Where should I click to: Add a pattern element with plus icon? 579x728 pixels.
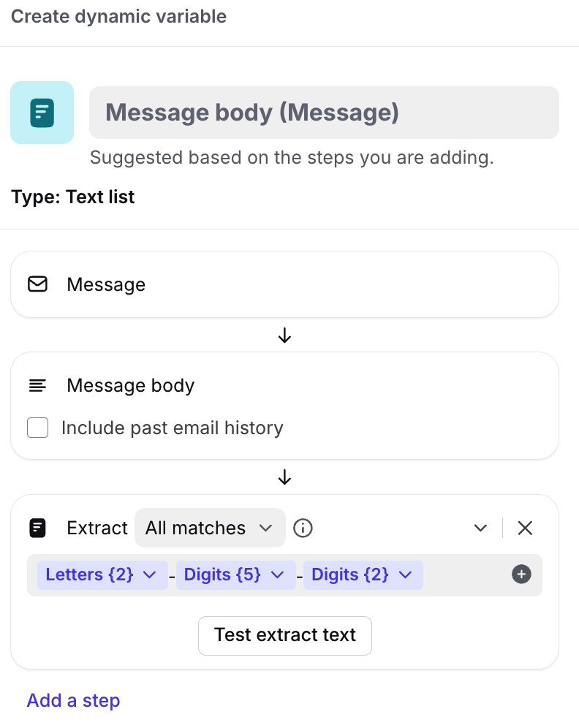[521, 575]
